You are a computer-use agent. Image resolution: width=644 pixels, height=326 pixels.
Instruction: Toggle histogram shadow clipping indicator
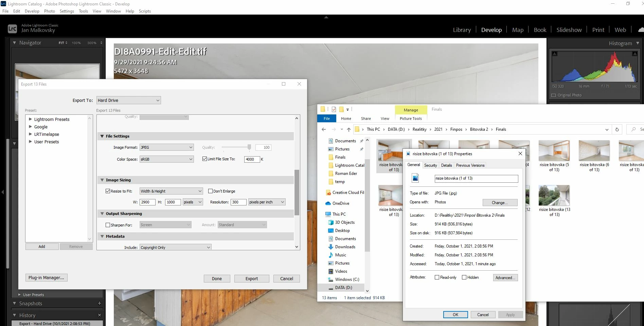(555, 54)
